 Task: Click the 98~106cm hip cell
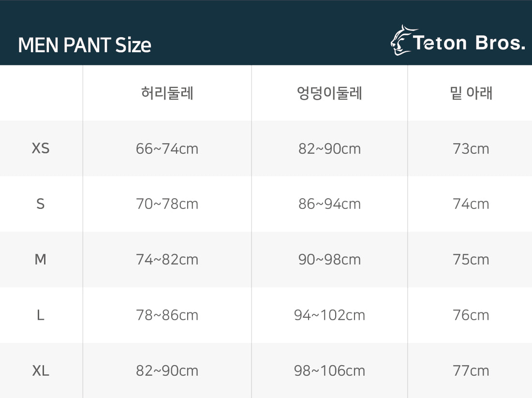click(x=329, y=371)
